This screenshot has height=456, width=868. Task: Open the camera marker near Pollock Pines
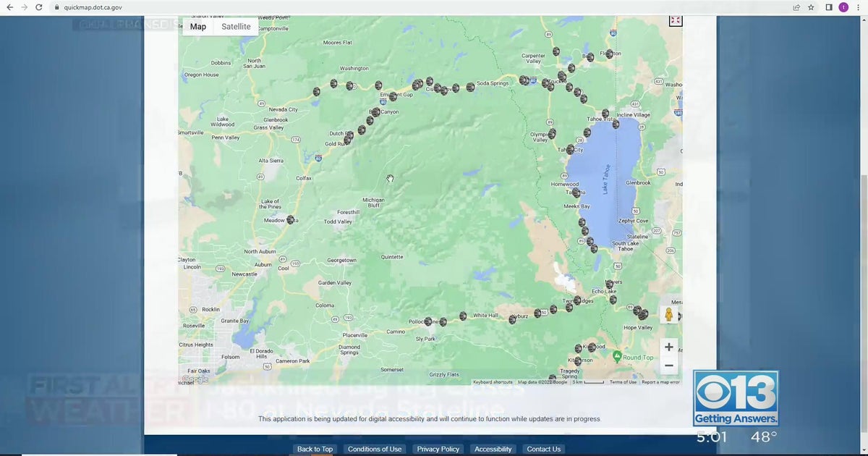coord(427,321)
